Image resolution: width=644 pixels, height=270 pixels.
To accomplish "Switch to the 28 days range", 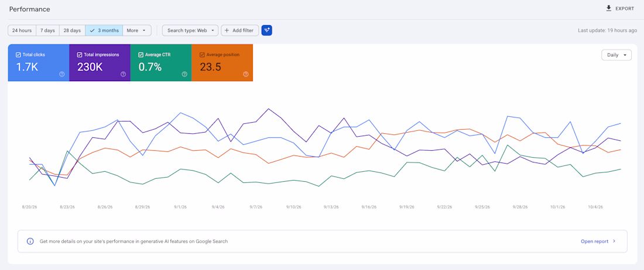I will pyautogui.click(x=72, y=30).
